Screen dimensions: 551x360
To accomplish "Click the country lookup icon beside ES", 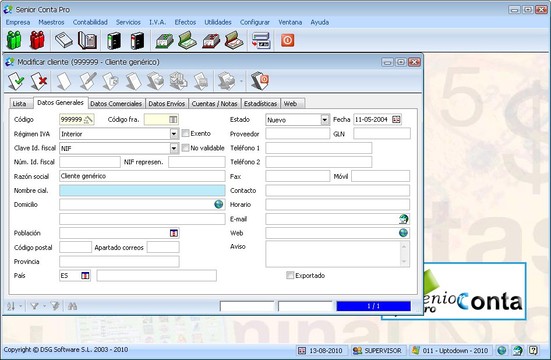I will (85, 276).
